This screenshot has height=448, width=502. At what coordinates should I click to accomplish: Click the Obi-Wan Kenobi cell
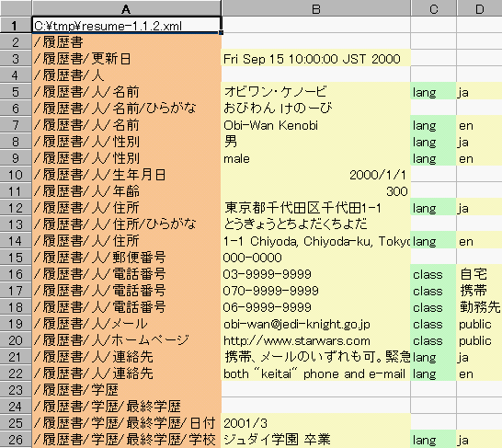(315, 125)
